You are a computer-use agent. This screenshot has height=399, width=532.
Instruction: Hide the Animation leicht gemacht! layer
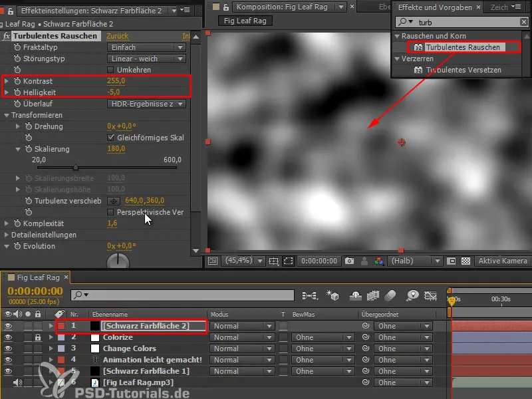point(8,360)
